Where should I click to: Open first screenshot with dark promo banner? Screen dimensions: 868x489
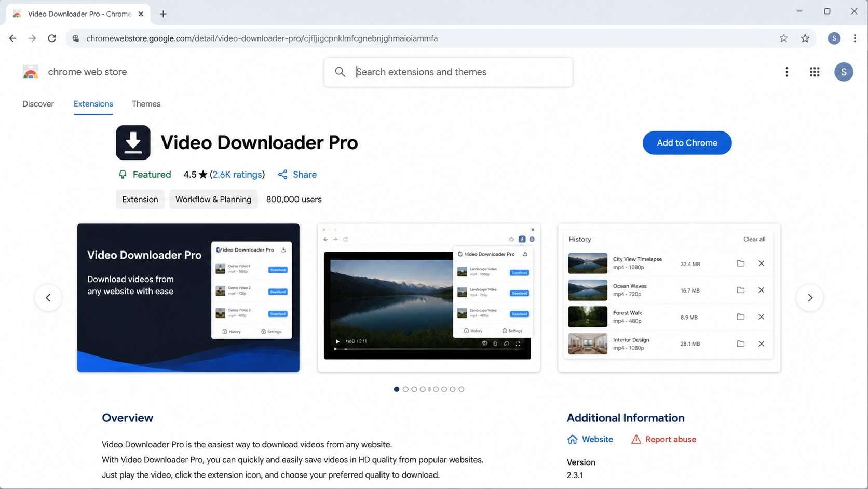188,298
